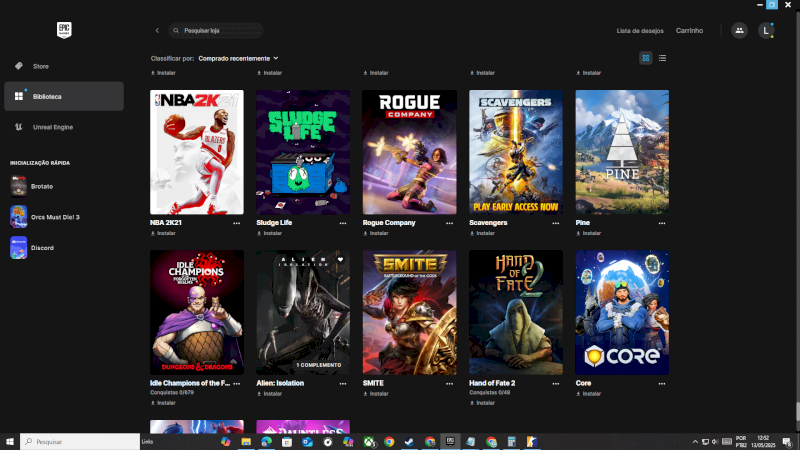This screenshot has height=450, width=800.
Task: Click Conquistas 0/48 under Hand of Fate 2
Action: pos(490,392)
